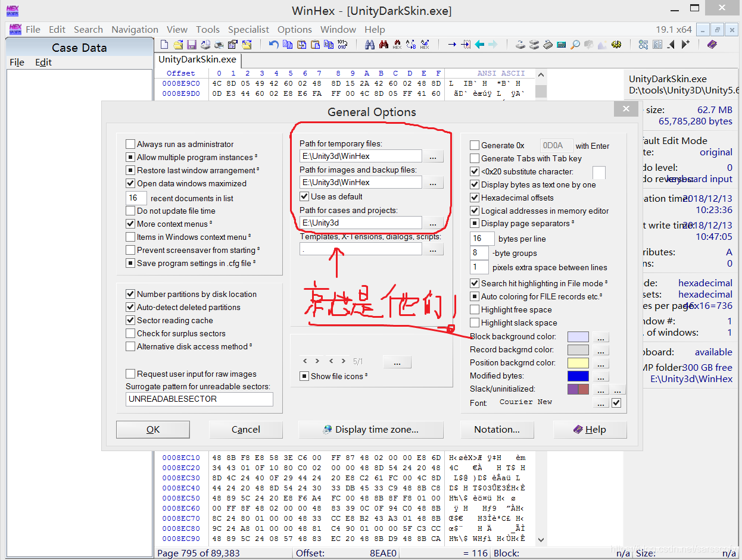Image resolution: width=742 pixels, height=560 pixels.
Task: Click OK in General Options dialog
Action: point(153,430)
